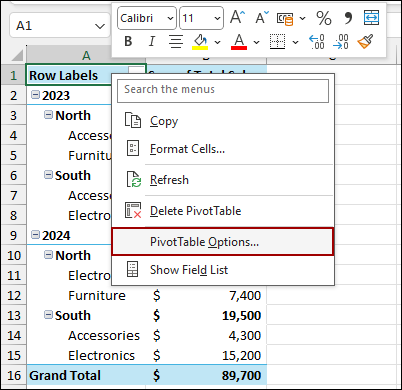Collapse South group under 2023
The width and height of the screenshot is (402, 390).
pyautogui.click(x=48, y=175)
